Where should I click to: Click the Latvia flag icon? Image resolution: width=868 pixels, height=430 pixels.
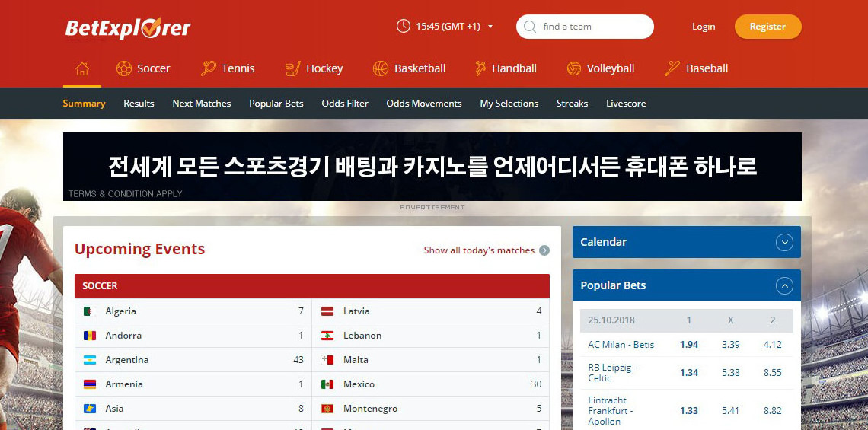[x=327, y=311]
